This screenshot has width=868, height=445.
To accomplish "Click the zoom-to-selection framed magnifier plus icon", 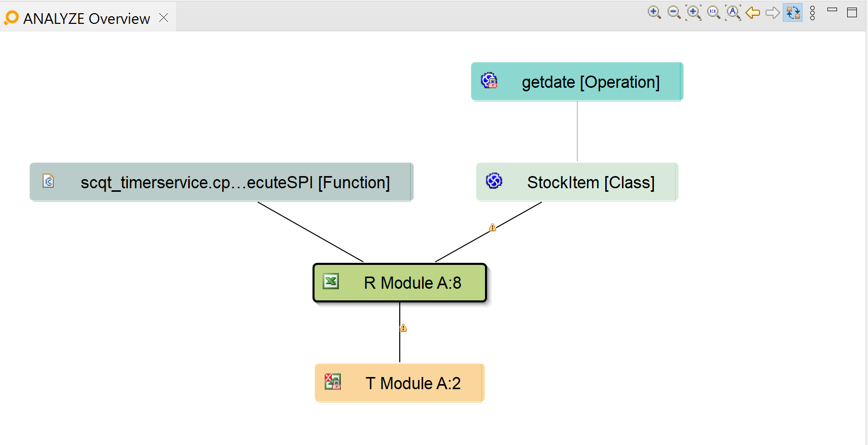I will [x=693, y=13].
